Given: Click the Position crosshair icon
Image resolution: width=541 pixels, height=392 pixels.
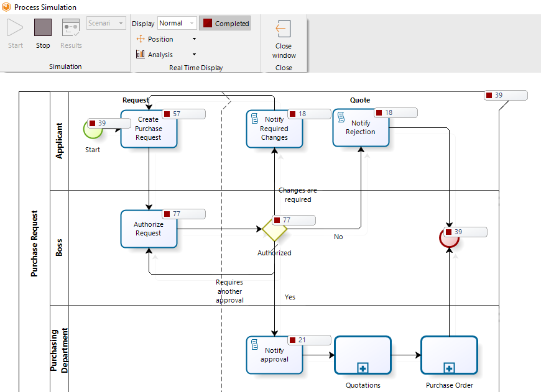Looking at the screenshot, I should coord(141,39).
